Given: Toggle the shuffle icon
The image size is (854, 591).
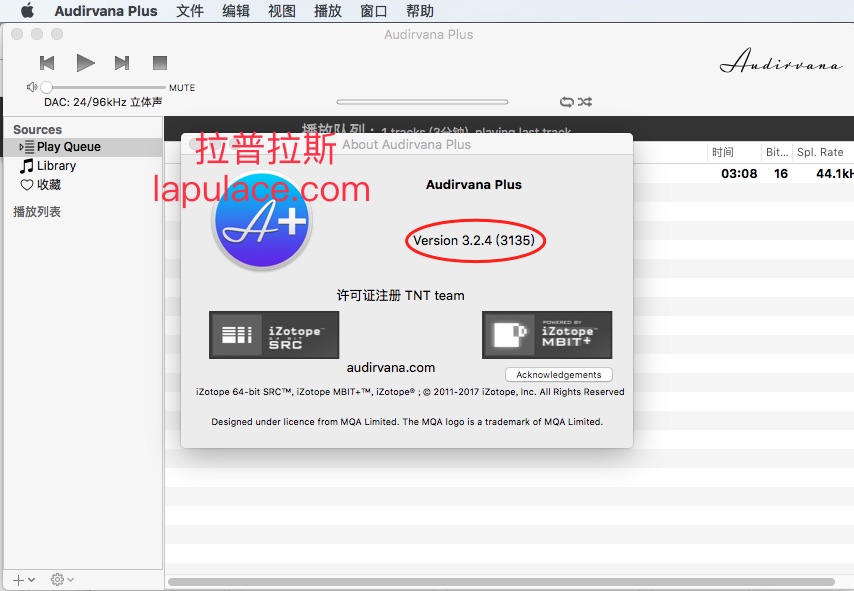Looking at the screenshot, I should point(585,102).
